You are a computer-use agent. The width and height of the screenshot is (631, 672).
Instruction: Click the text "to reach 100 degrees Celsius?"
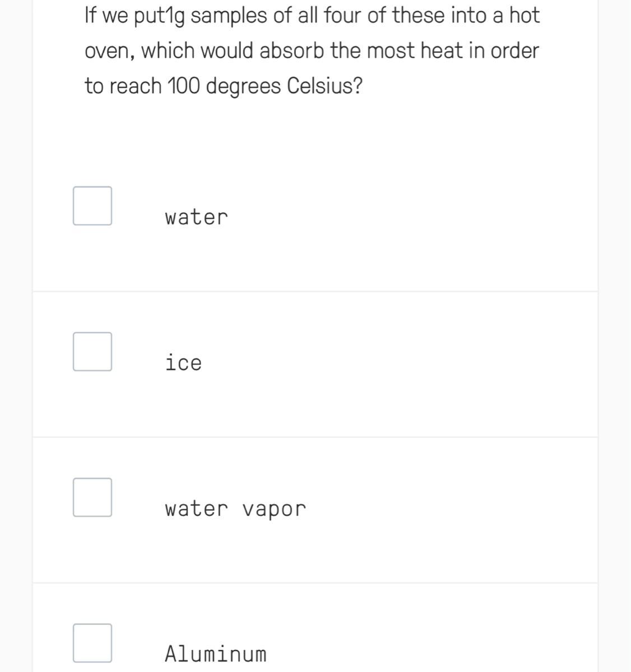click(224, 86)
